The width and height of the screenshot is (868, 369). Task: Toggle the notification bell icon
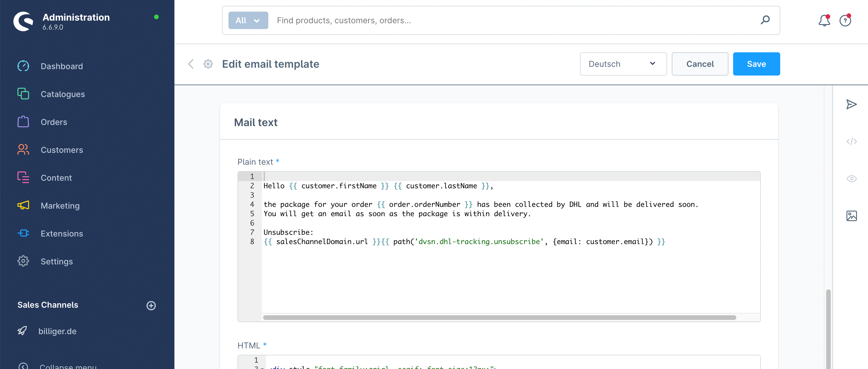point(824,20)
